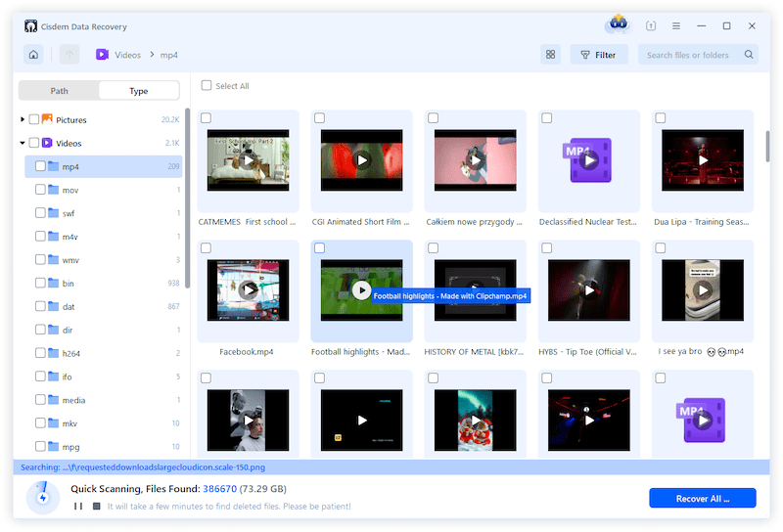Play the Facebook.mp4 thumbnail
Viewport: 783px width, 532px height.
point(249,289)
